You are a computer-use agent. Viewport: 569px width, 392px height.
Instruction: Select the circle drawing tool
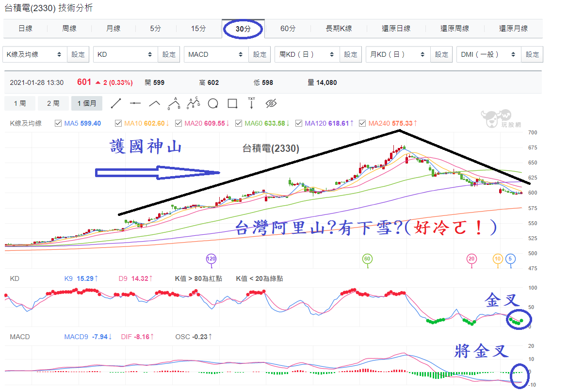click(213, 104)
